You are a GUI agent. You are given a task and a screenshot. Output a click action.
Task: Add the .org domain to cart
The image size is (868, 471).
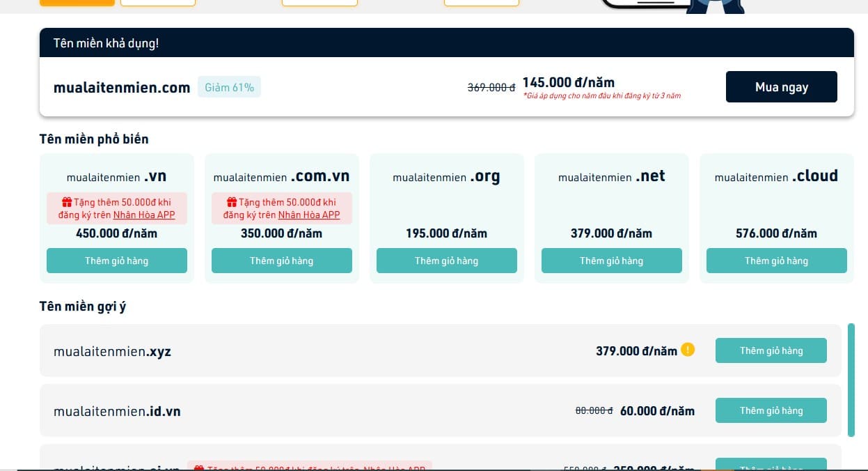pyautogui.click(x=447, y=261)
